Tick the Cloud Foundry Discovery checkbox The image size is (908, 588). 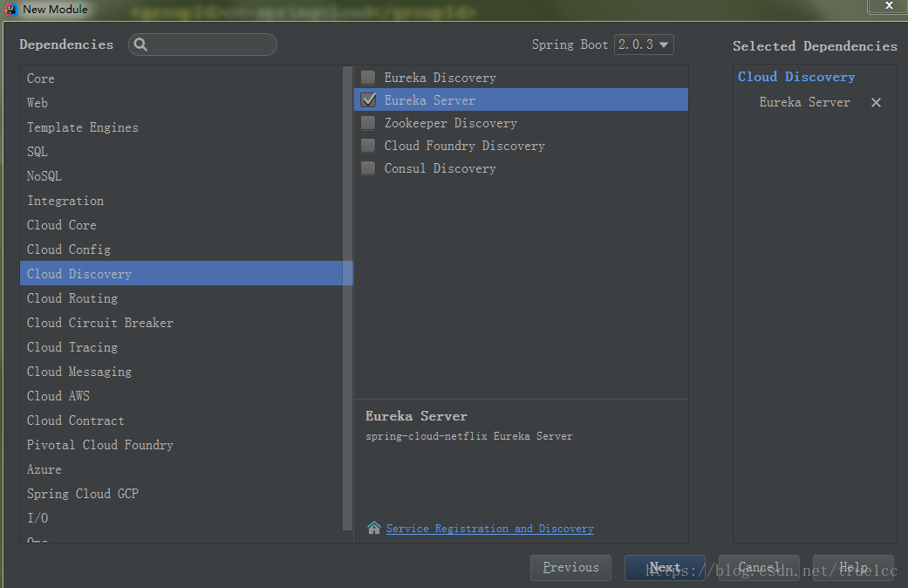click(x=368, y=145)
